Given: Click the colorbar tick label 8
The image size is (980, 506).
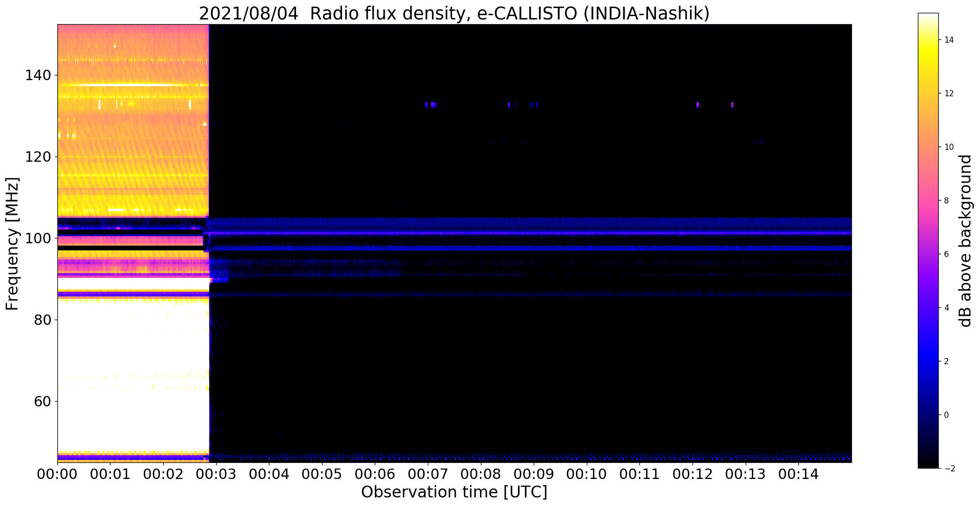Looking at the screenshot, I should click(947, 201).
